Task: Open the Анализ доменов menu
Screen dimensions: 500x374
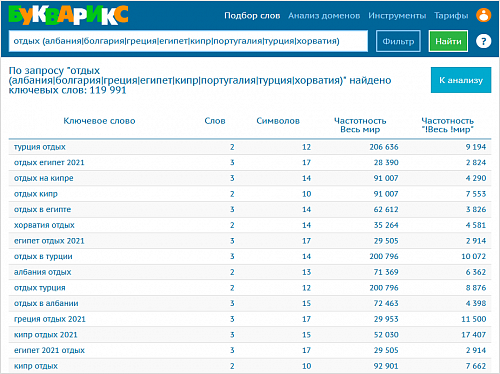Action: [324, 16]
